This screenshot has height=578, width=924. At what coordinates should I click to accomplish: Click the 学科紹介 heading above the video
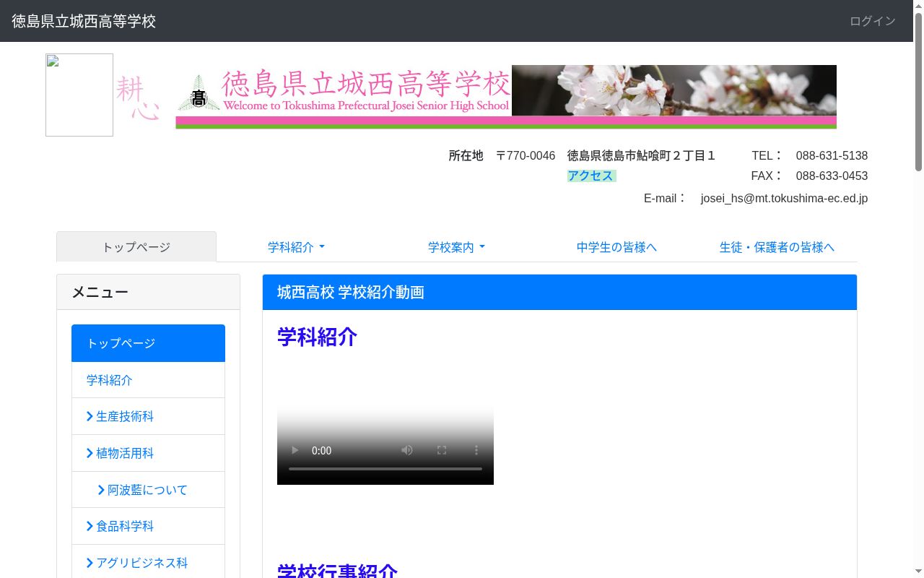coord(317,337)
